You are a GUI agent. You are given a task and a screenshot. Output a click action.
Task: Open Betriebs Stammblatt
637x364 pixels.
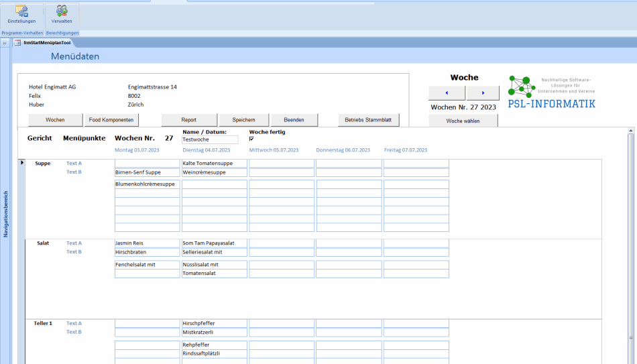tap(369, 120)
